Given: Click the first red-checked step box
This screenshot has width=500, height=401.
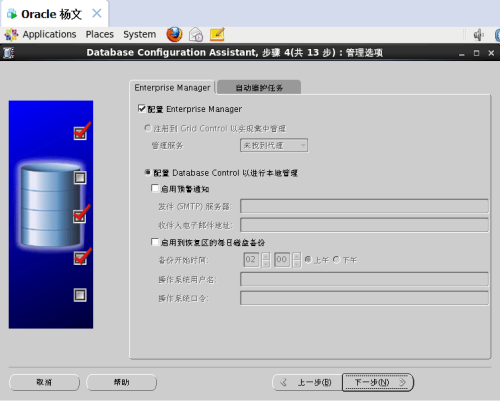Looking at the screenshot, I should click(x=80, y=133).
